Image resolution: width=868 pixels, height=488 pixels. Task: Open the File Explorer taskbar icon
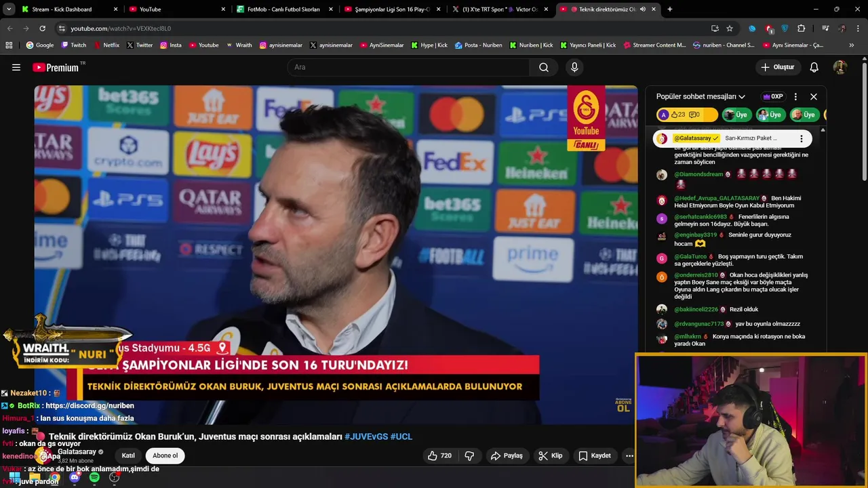tap(35, 478)
